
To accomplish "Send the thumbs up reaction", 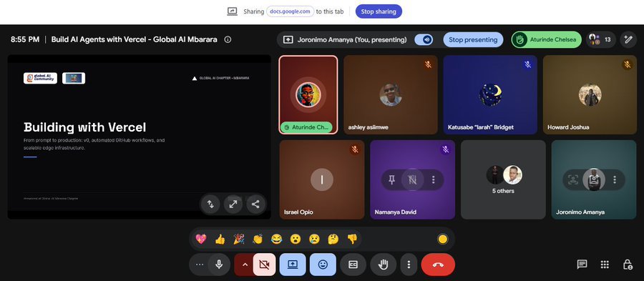I will (x=220, y=239).
